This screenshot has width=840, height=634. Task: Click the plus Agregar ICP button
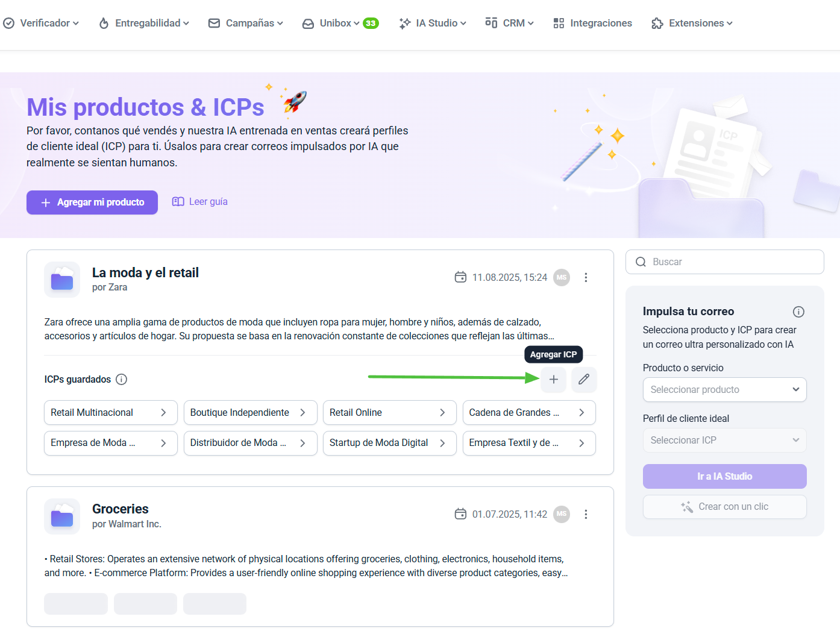tap(554, 380)
